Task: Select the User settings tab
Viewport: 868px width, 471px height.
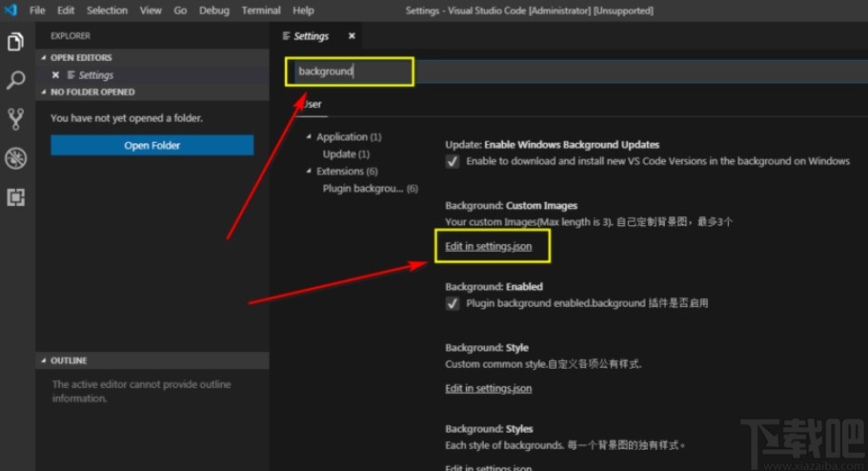Action: pos(313,104)
